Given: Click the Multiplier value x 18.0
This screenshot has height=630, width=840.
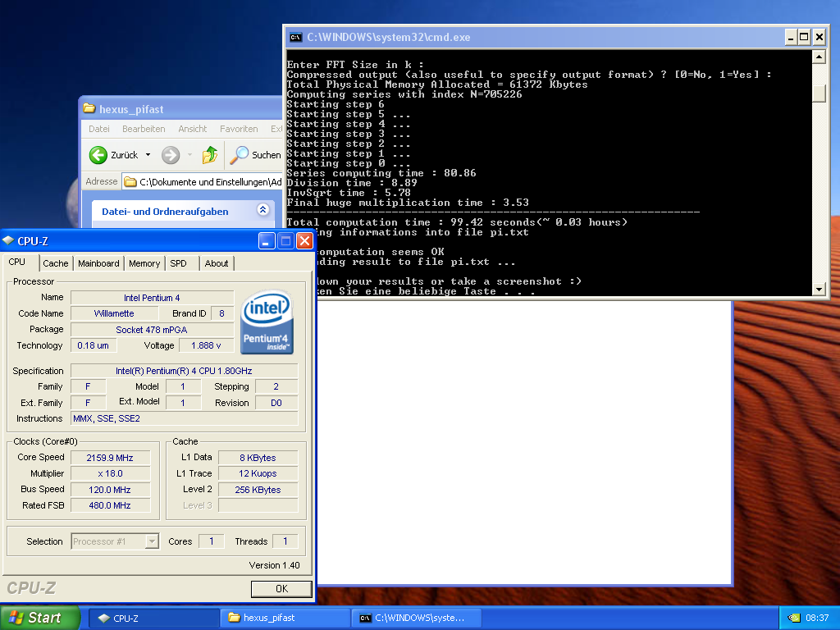Looking at the screenshot, I should pos(110,473).
